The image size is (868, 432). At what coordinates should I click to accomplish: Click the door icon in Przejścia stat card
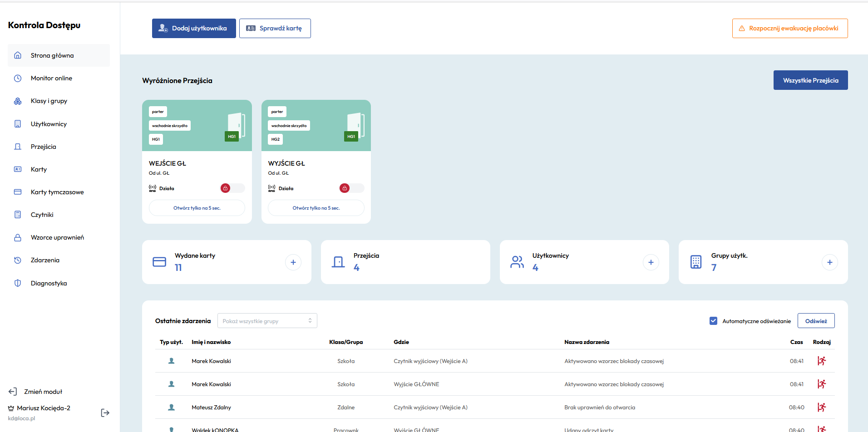pyautogui.click(x=338, y=262)
